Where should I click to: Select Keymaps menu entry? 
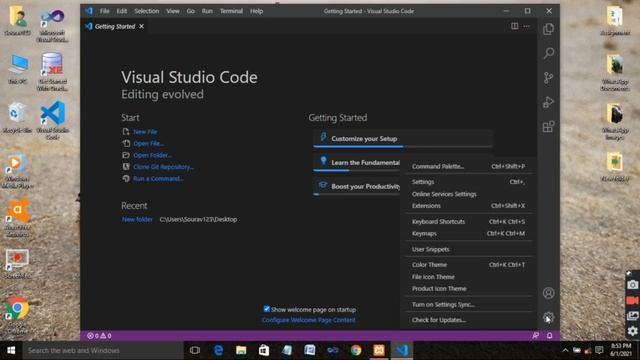tap(468, 233)
